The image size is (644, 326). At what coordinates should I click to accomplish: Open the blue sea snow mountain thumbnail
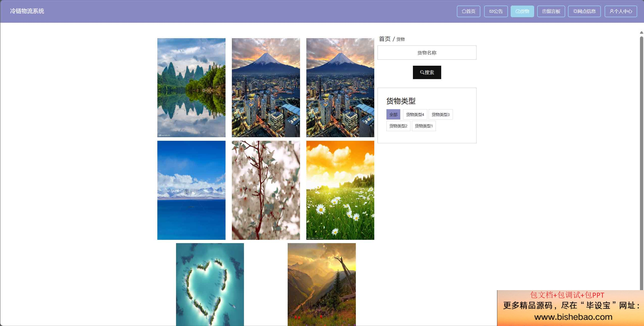191,190
